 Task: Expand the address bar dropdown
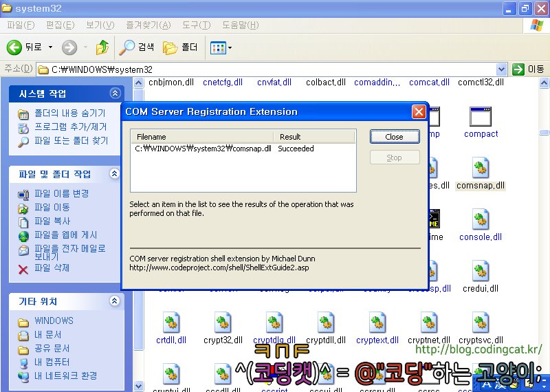pos(502,69)
